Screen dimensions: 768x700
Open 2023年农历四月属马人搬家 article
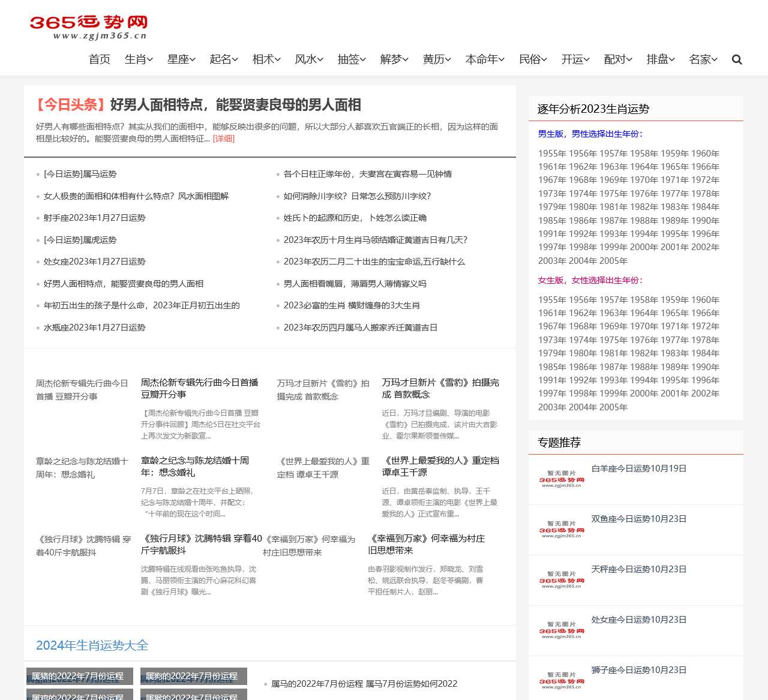361,328
